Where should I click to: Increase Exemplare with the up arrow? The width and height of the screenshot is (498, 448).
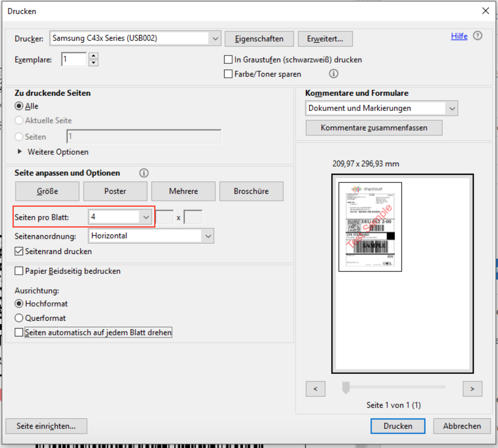click(x=93, y=56)
